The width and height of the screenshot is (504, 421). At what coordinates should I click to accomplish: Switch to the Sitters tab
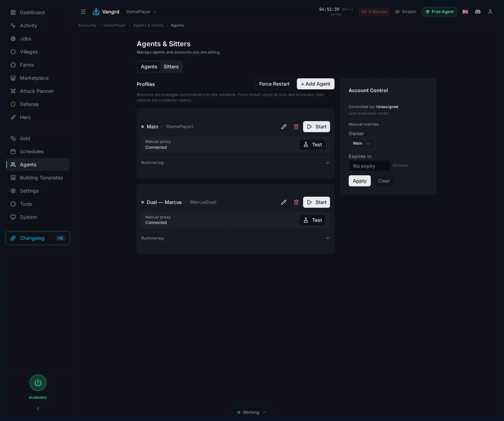pyautogui.click(x=171, y=67)
